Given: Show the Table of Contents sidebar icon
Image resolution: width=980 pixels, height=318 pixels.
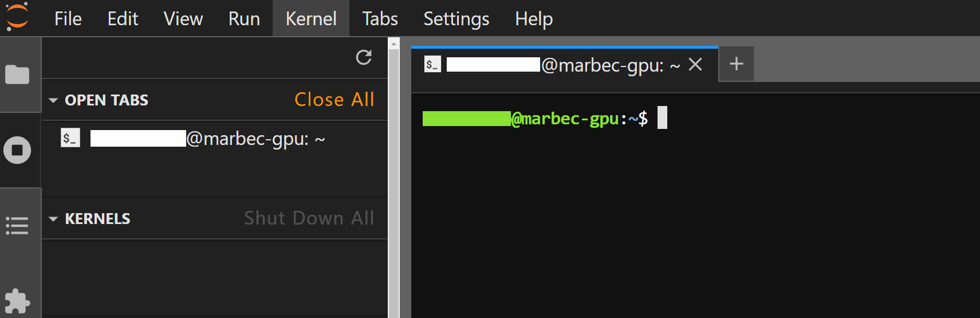Looking at the screenshot, I should tap(17, 225).
